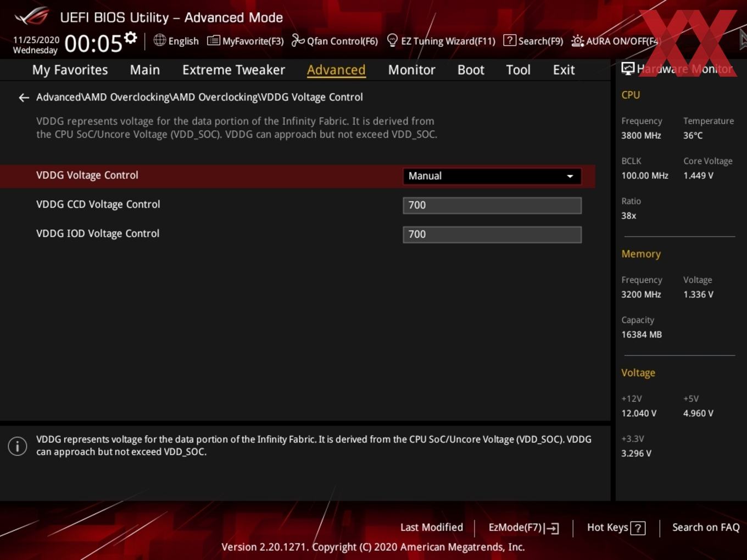The height and width of the screenshot is (560, 747).
Task: Click the date 11/25/2020 Wednesday
Action: pos(36,45)
